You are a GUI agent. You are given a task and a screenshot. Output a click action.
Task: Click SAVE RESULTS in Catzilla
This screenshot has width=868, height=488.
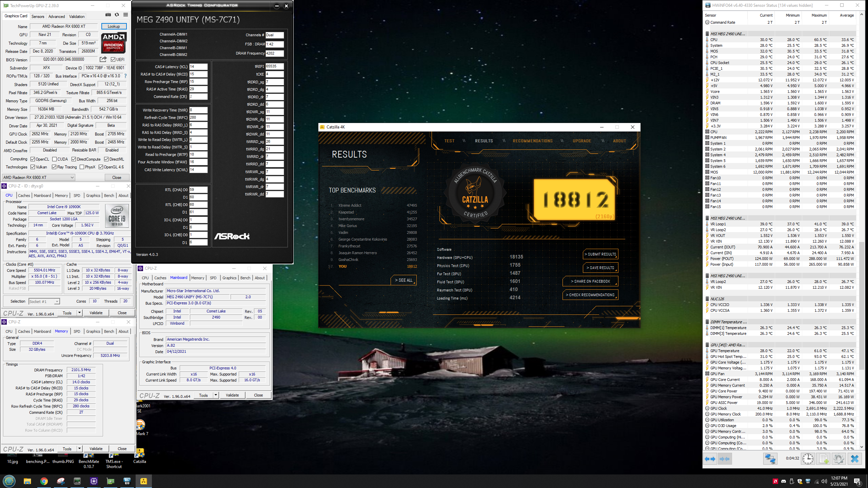(x=600, y=268)
